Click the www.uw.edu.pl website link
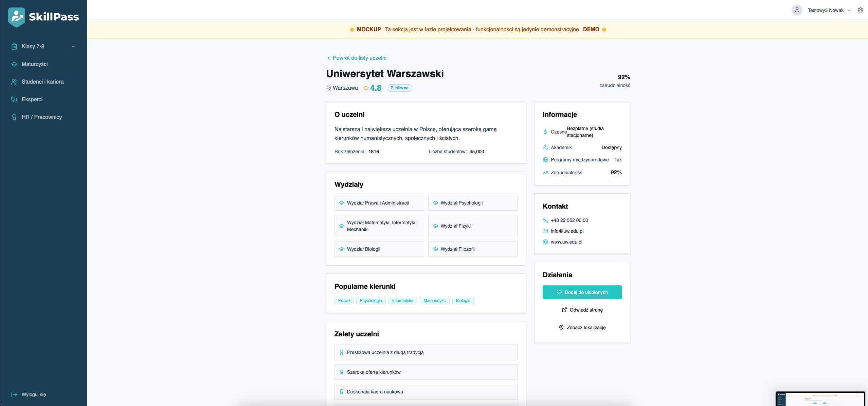 click(x=566, y=242)
